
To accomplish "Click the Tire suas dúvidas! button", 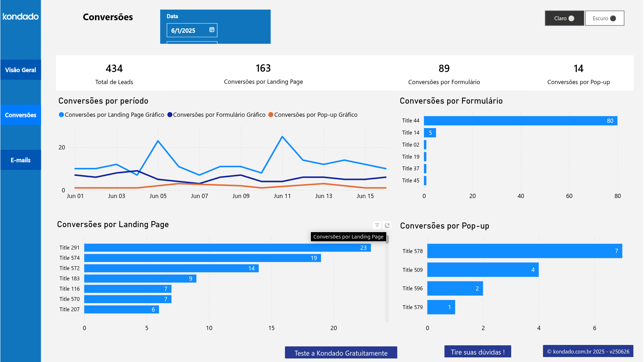I will [x=477, y=352].
